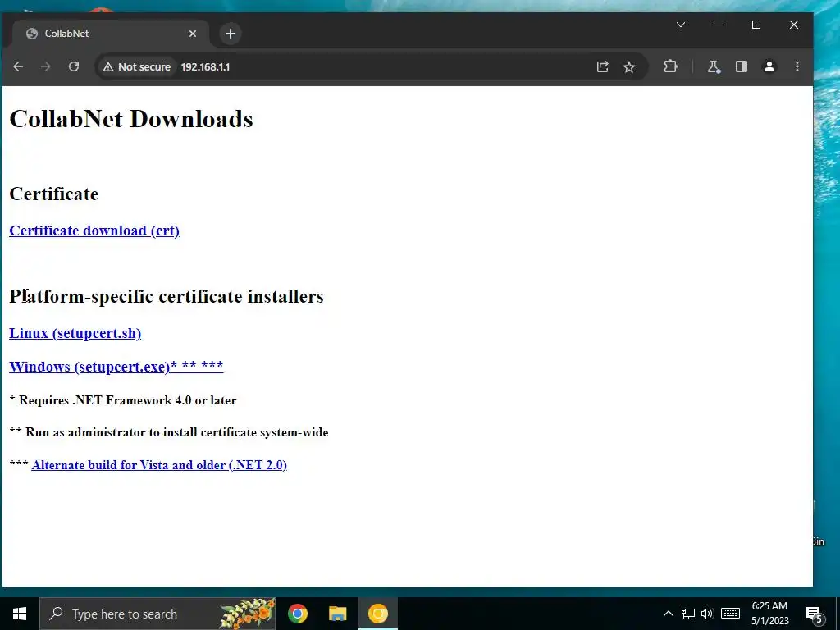The image size is (840, 630).
Task: Click the Type here to search box
Action: pos(157,614)
